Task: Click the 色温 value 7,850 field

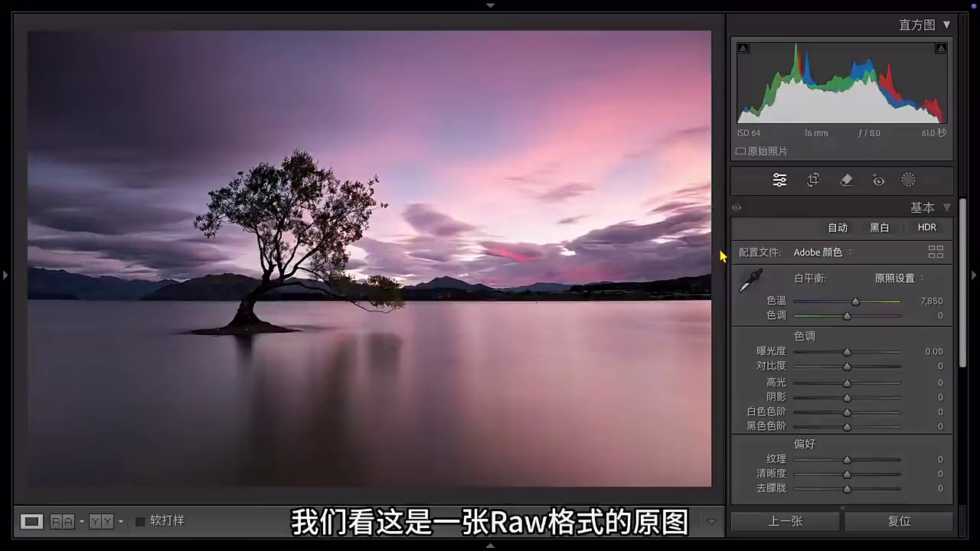Action: coord(931,302)
